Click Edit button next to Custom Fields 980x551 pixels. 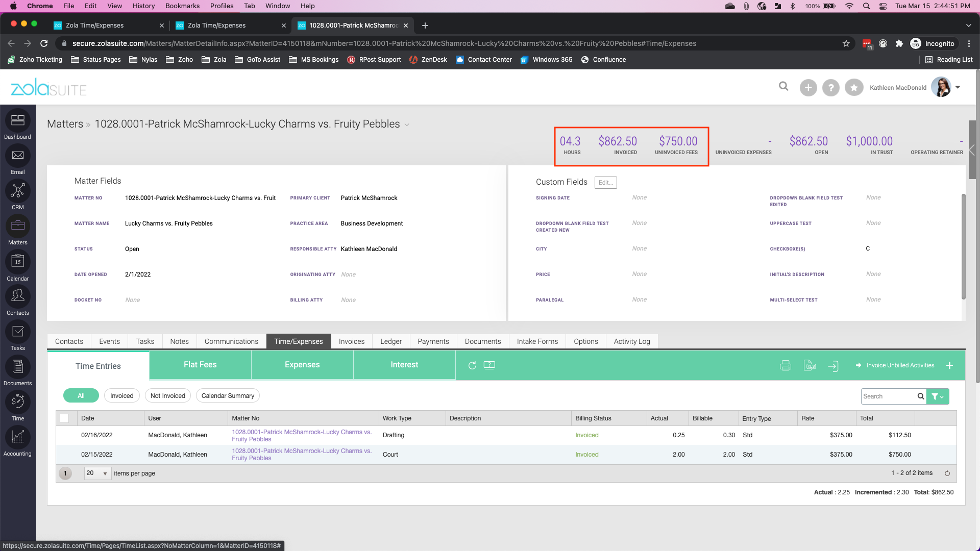(606, 183)
